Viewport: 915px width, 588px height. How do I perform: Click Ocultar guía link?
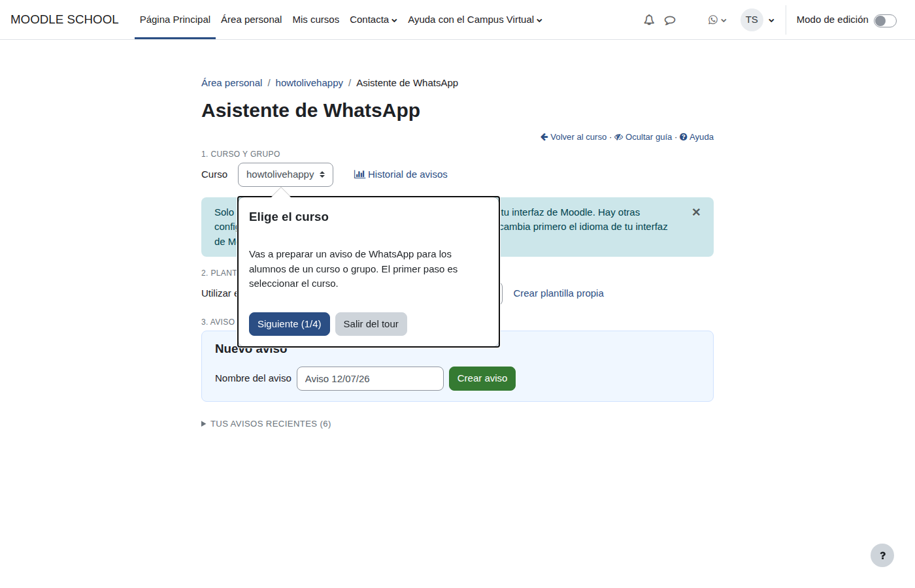tap(643, 137)
